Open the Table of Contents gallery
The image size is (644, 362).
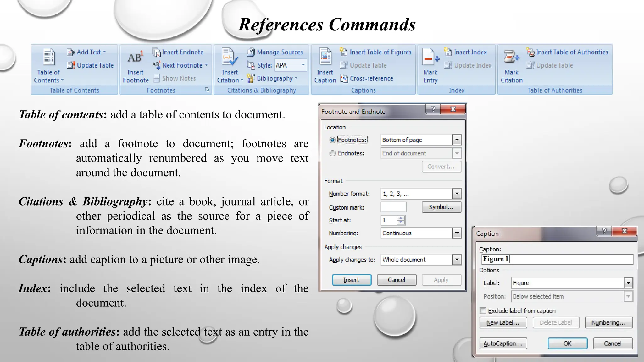48,66
